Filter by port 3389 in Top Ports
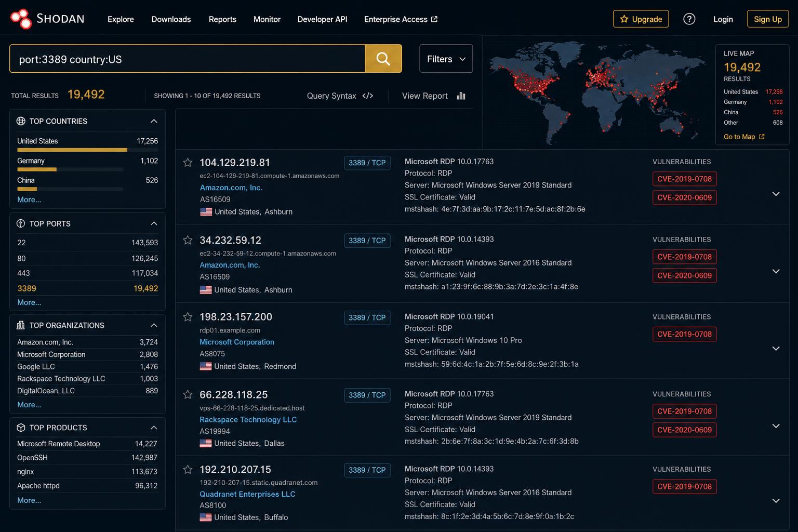The width and height of the screenshot is (798, 532). (x=87, y=288)
